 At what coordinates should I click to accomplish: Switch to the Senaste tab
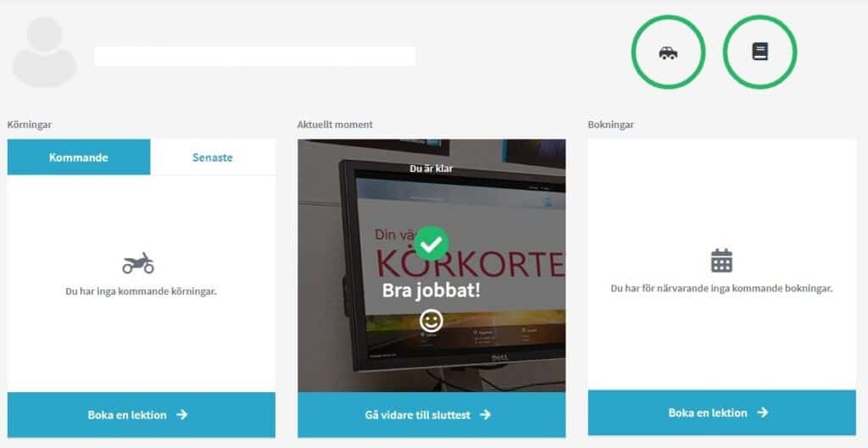(x=213, y=157)
